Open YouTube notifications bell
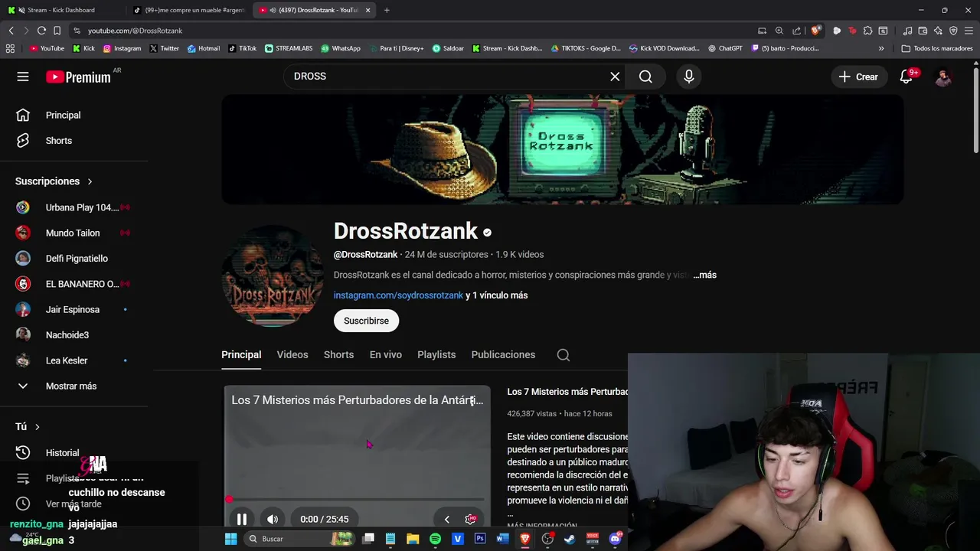The image size is (980, 551). 906,77
